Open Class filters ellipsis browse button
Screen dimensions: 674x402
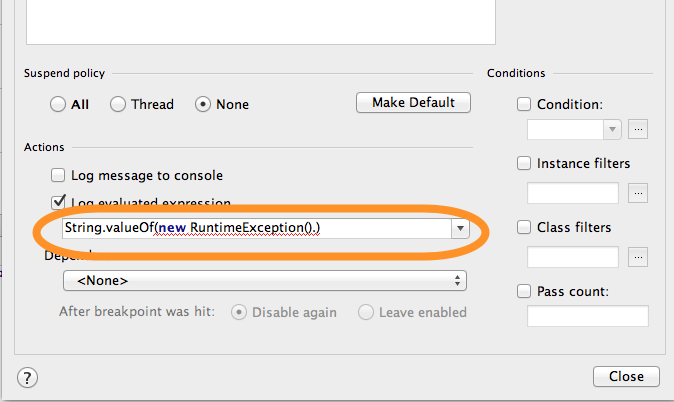click(x=638, y=257)
